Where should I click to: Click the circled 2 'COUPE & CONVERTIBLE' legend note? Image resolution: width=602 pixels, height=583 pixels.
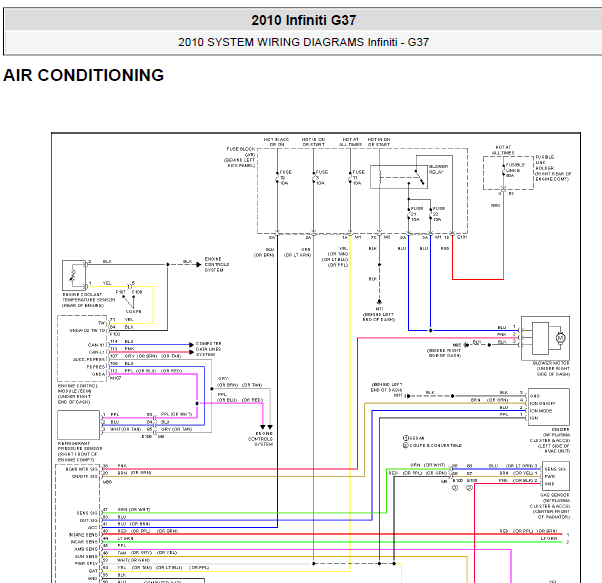432,445
